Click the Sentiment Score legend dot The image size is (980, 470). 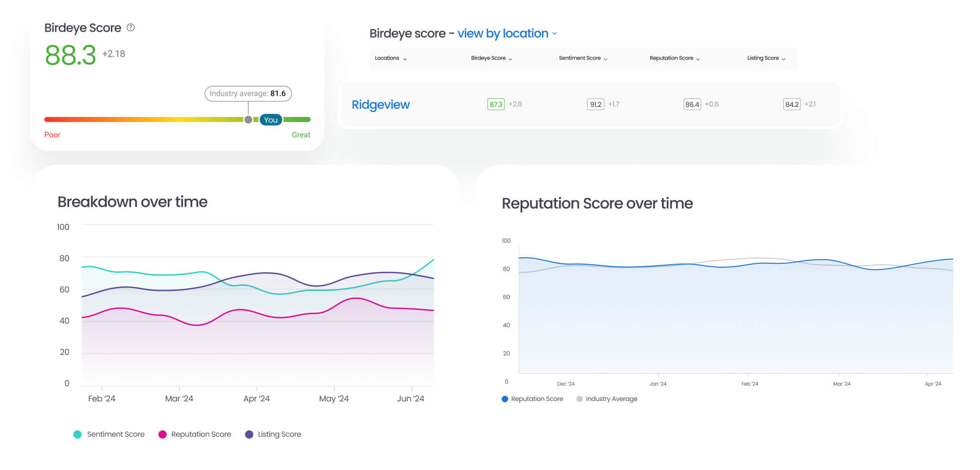[x=78, y=434]
